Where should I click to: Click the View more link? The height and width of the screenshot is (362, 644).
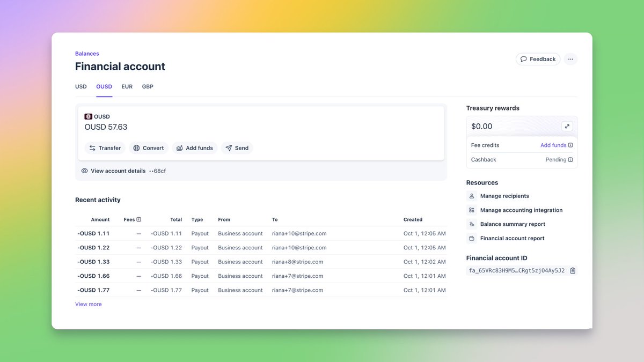(89, 304)
